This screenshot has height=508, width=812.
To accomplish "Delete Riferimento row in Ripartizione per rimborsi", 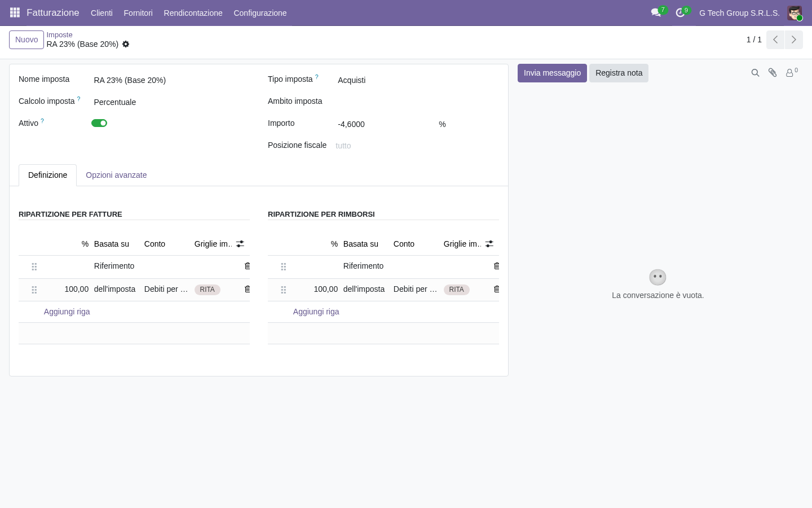I will pyautogui.click(x=496, y=266).
